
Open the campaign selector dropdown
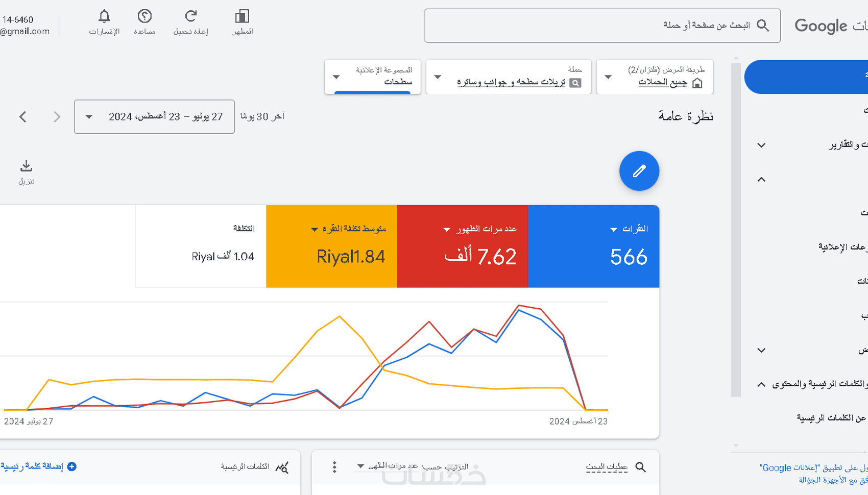(x=508, y=77)
